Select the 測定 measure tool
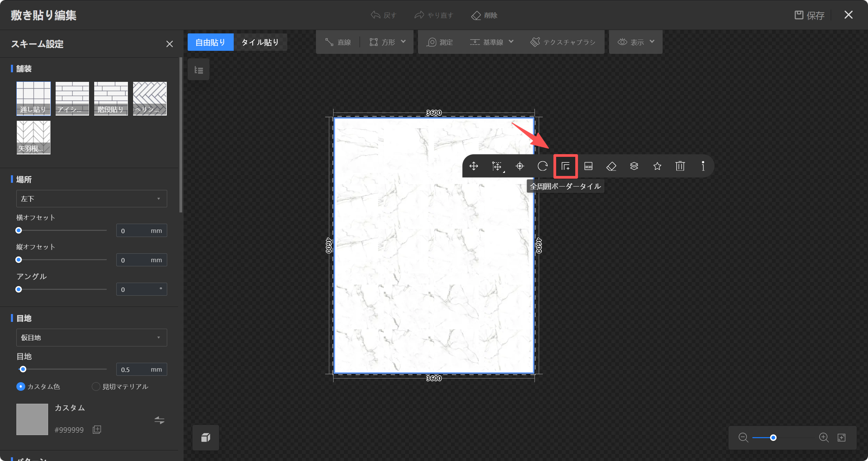The height and width of the screenshot is (461, 868). click(x=440, y=42)
